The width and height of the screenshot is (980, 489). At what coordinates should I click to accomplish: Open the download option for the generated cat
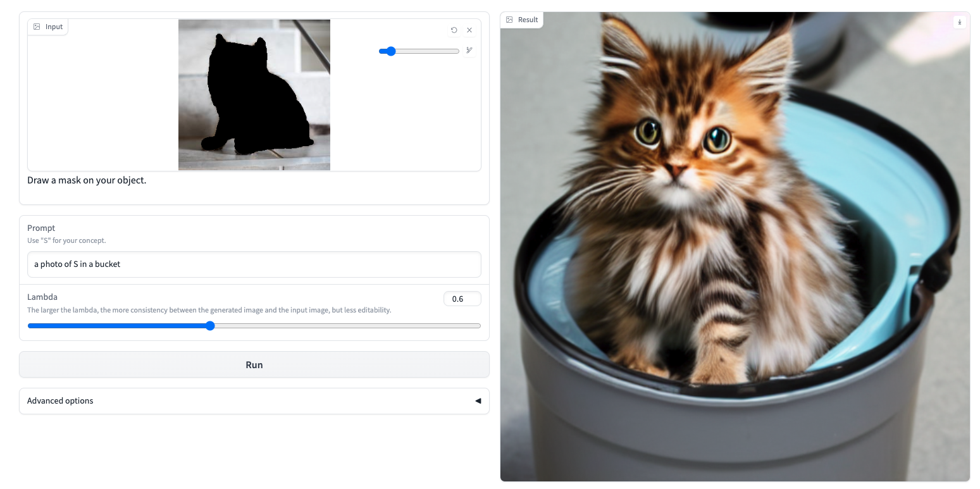click(960, 22)
